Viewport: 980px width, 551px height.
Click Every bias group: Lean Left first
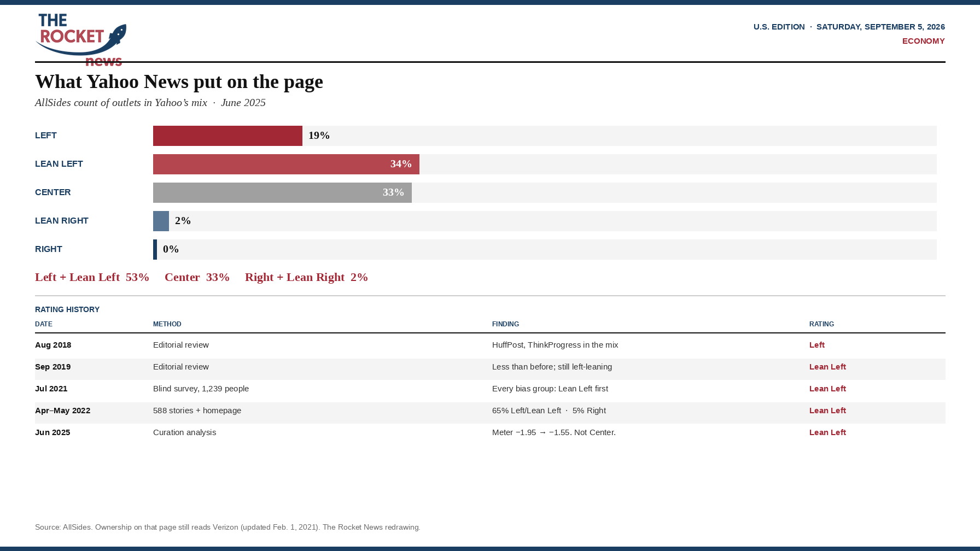coord(550,389)
